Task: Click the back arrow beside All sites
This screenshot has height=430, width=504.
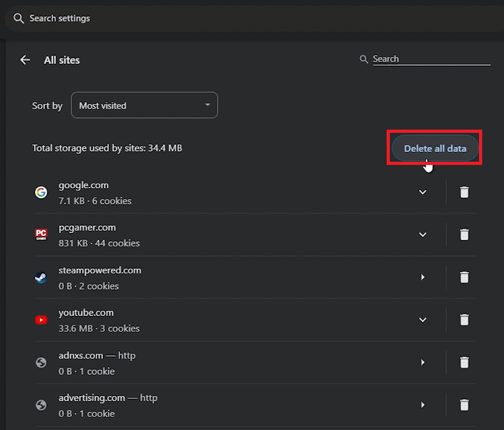Action: point(25,60)
